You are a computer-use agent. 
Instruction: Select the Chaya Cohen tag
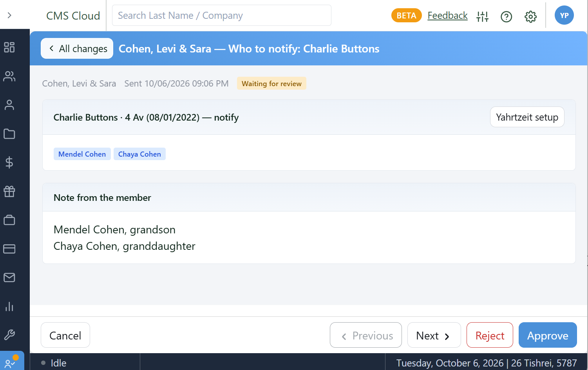(x=139, y=154)
